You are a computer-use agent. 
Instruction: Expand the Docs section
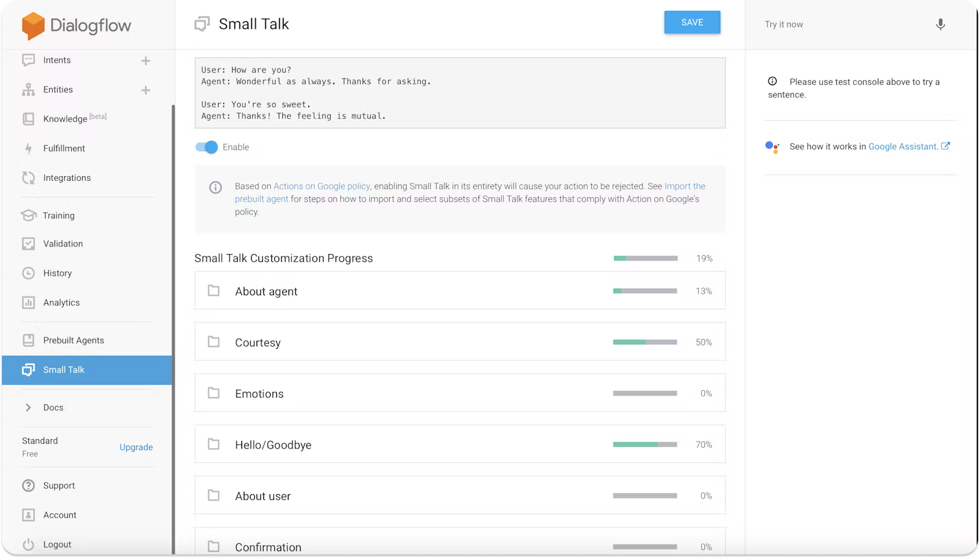point(53,407)
